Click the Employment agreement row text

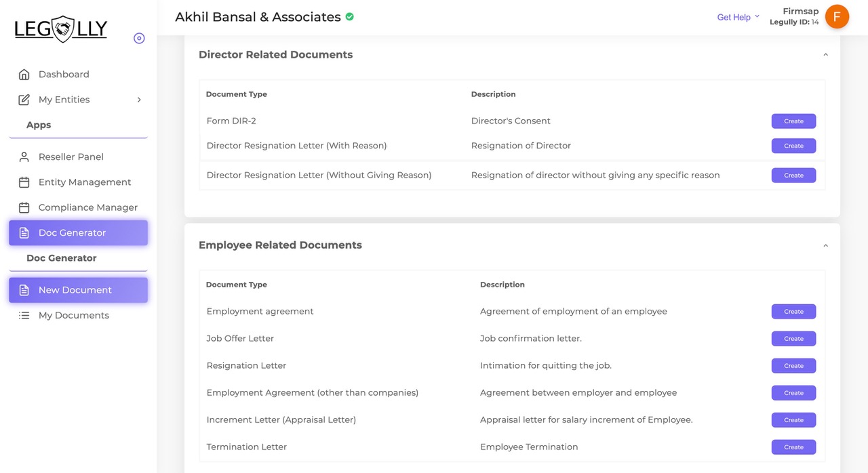[x=260, y=312]
